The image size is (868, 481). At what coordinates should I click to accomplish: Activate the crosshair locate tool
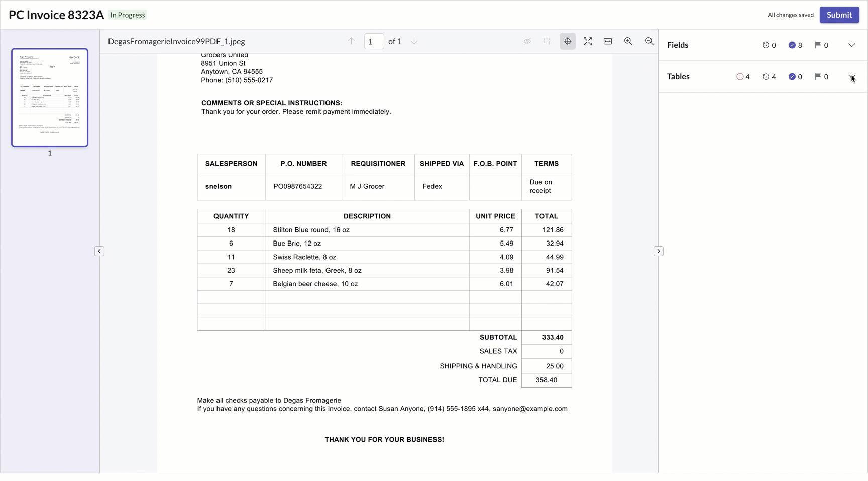tap(568, 41)
